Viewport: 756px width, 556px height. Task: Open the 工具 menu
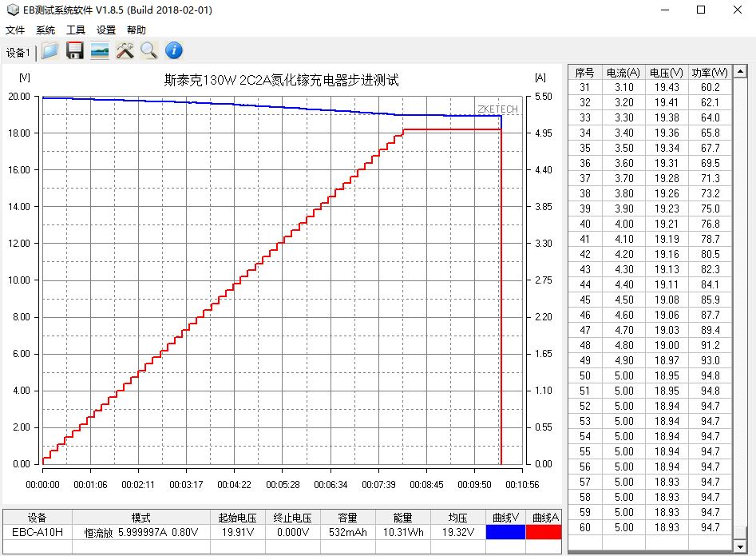click(76, 30)
